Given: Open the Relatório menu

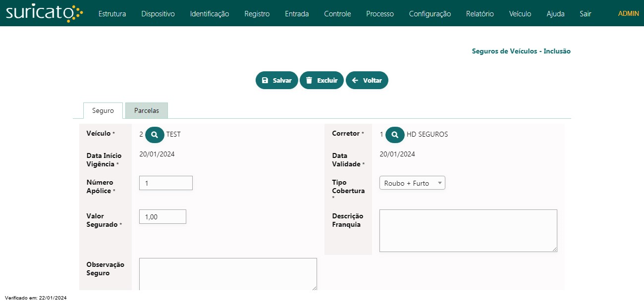Looking at the screenshot, I should point(480,14).
